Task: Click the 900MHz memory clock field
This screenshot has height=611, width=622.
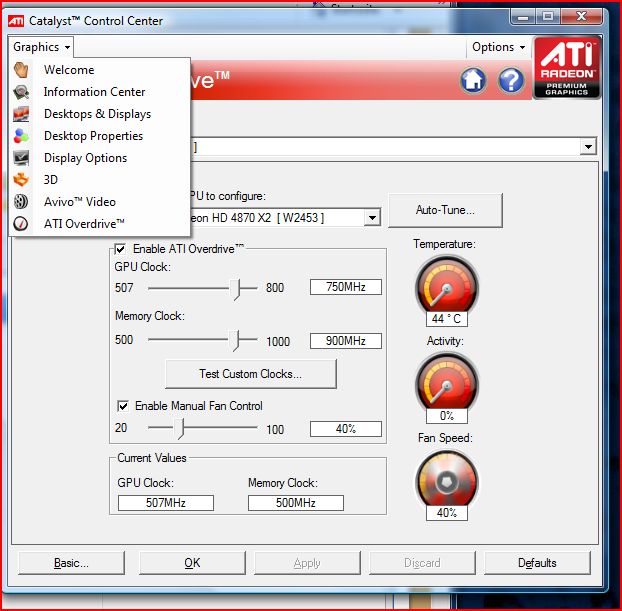Action: pyautogui.click(x=346, y=341)
